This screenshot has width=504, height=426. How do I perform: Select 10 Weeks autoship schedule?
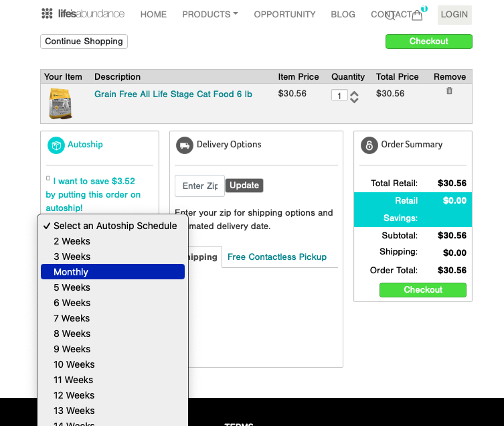point(112,364)
